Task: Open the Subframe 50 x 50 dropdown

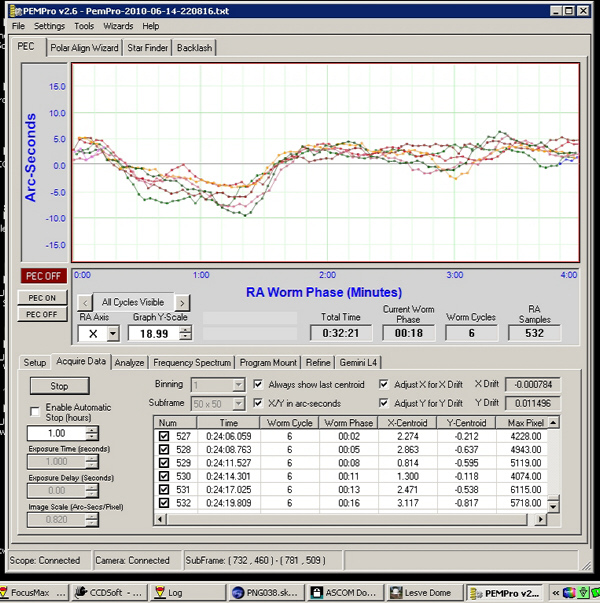Action: (238, 404)
